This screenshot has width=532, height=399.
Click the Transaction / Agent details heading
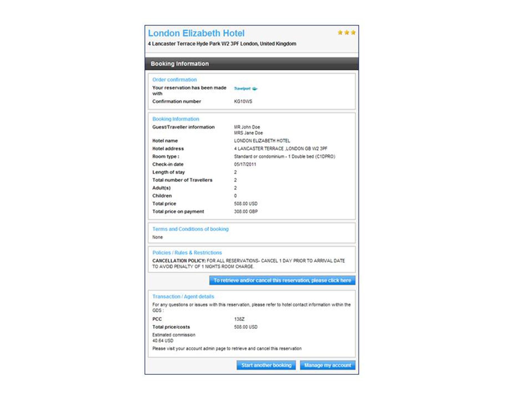click(183, 297)
